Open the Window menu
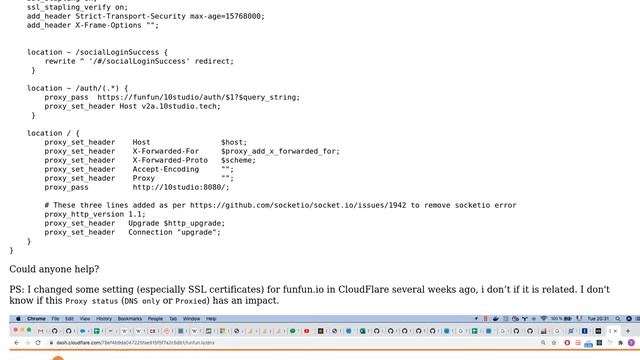This screenshot has height=360, width=640. pyautogui.click(x=191, y=319)
